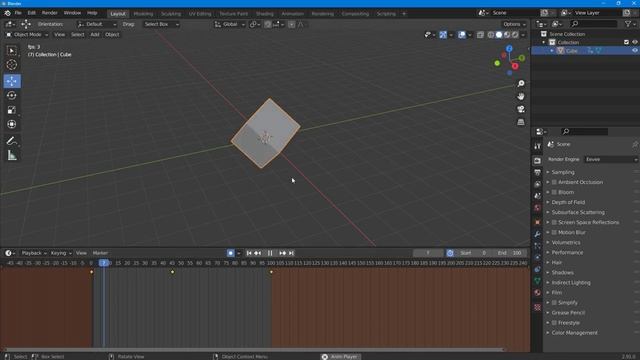Screen dimensions: 640x360
Task: Enable Ambient Occlusion checkbox
Action: [x=554, y=182]
